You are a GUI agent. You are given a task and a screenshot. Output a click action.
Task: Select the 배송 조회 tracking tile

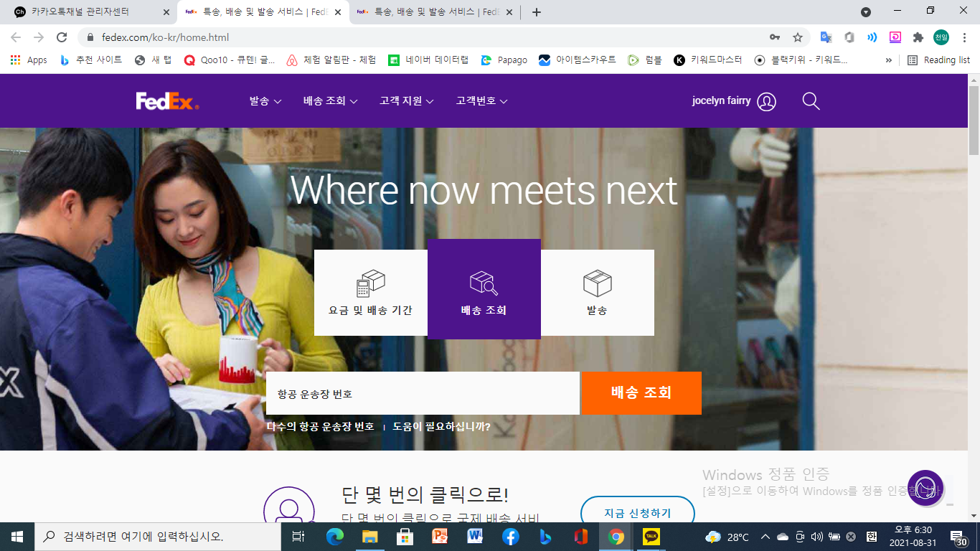(x=484, y=289)
